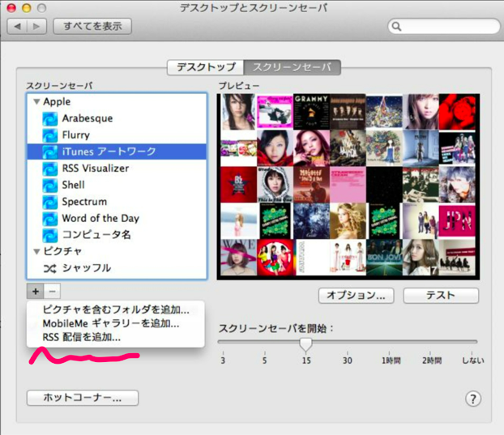Click the JPN album cover in preview
504x435 pixels.
click(457, 221)
